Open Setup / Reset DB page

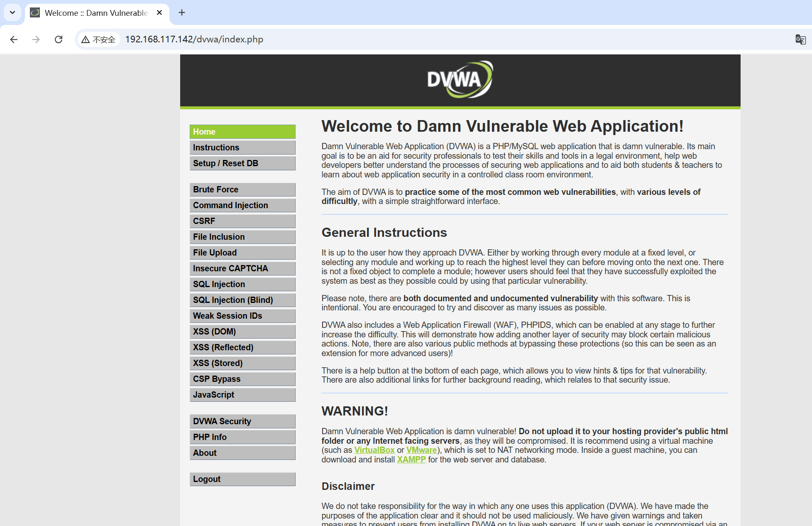coord(242,163)
